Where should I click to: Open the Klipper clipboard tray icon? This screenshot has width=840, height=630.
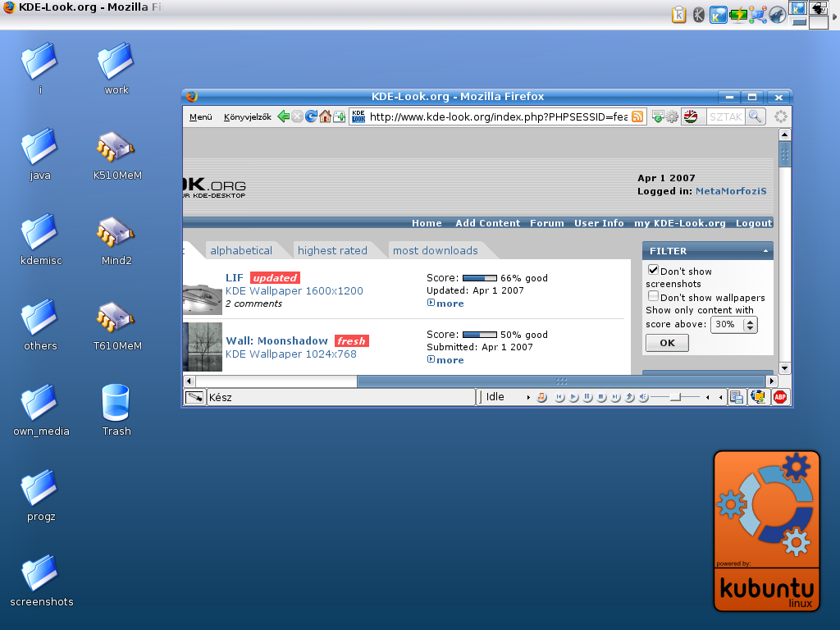[x=678, y=15]
